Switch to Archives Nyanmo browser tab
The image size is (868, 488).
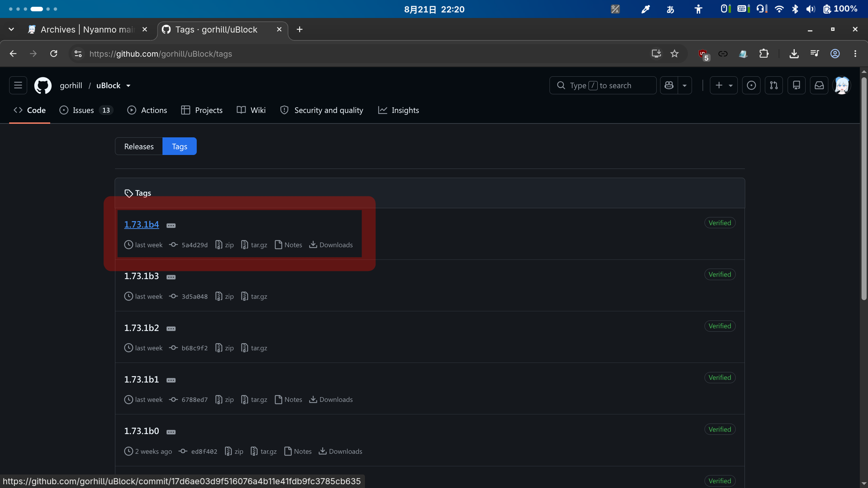click(x=88, y=30)
